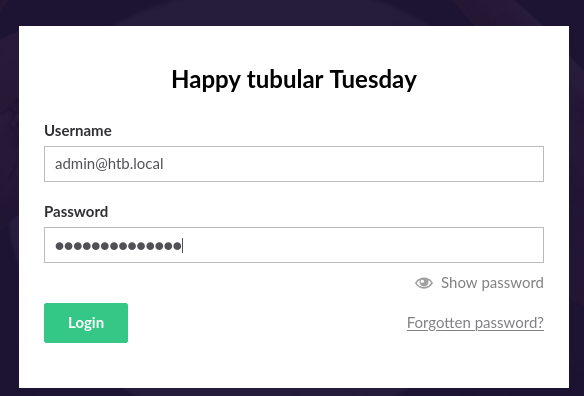Click the word Login on the green button
The image size is (584, 396).
[x=86, y=323]
